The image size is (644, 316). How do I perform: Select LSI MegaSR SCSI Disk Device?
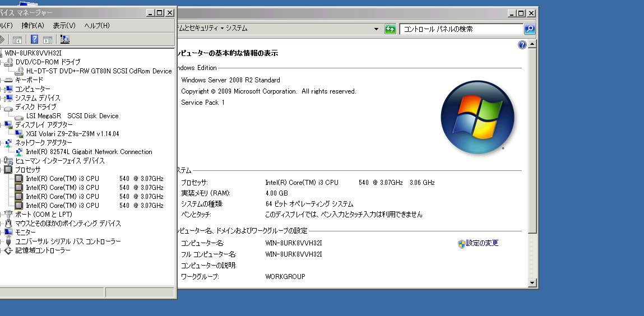tap(72, 116)
